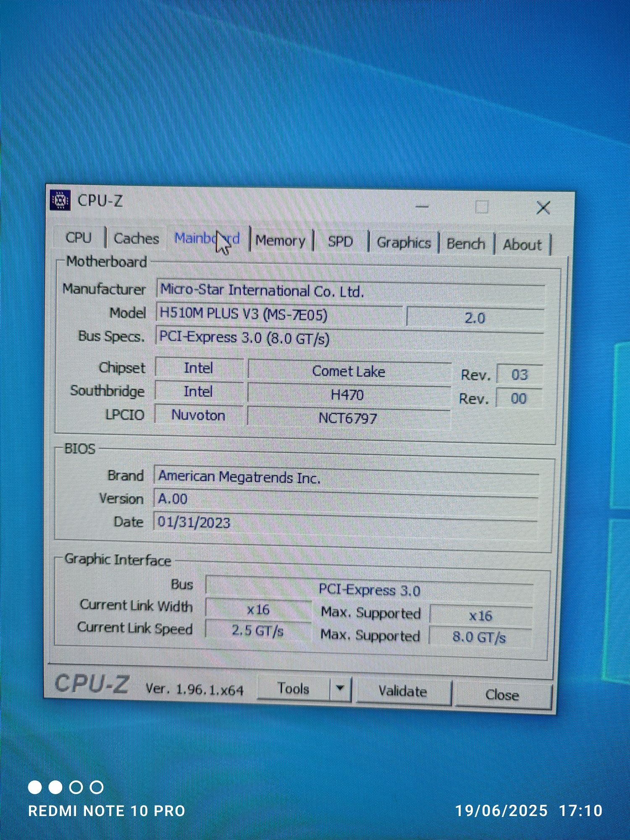Select the model text H510M PLUS V3 (MS-7E05)
This screenshot has height=840, width=630.
244,314
